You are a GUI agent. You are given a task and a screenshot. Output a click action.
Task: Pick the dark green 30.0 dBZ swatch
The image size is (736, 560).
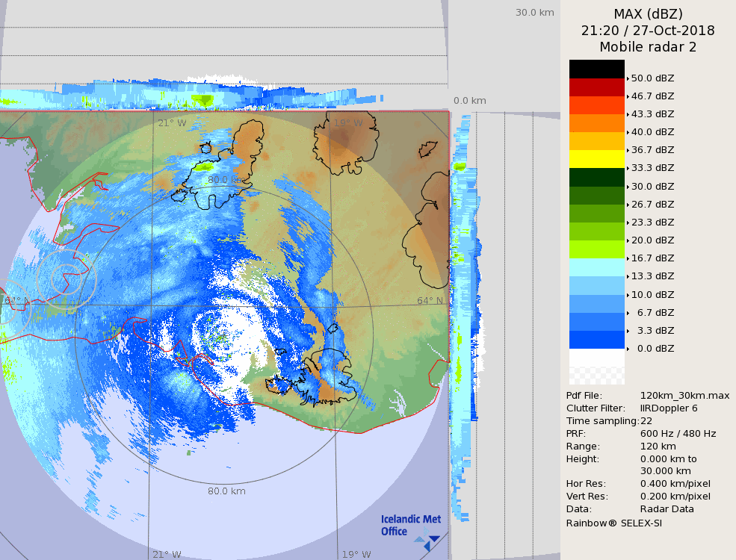coord(596,177)
